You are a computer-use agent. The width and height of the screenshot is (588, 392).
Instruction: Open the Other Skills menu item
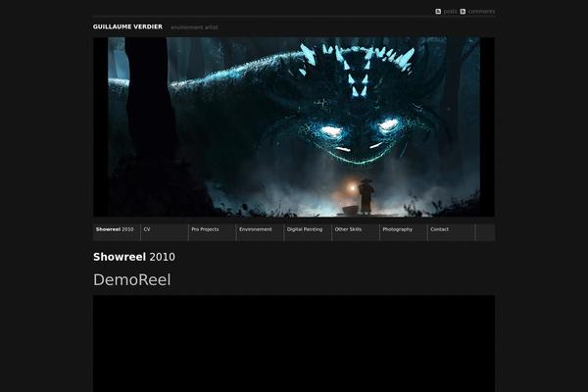coord(356,232)
